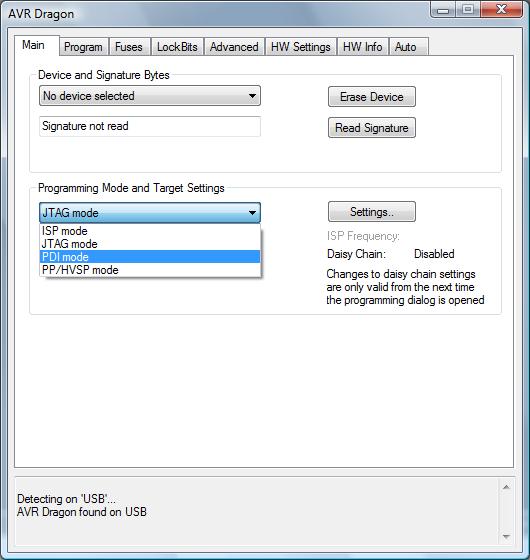Choose ISP mode from the list
This screenshot has width=530, height=560.
pos(150,231)
